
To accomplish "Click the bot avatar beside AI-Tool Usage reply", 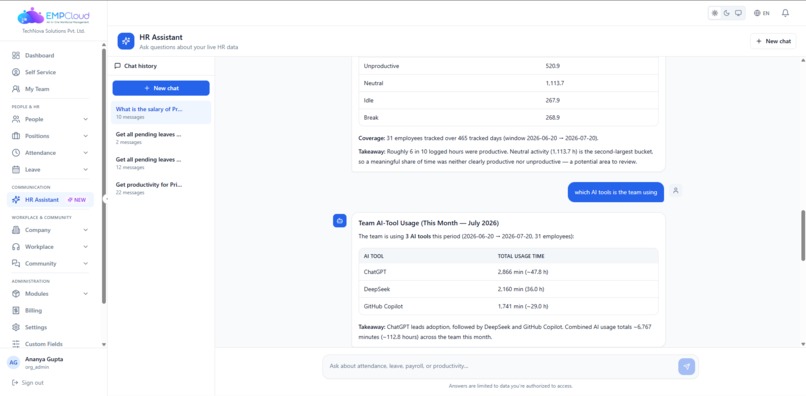I will [339, 221].
